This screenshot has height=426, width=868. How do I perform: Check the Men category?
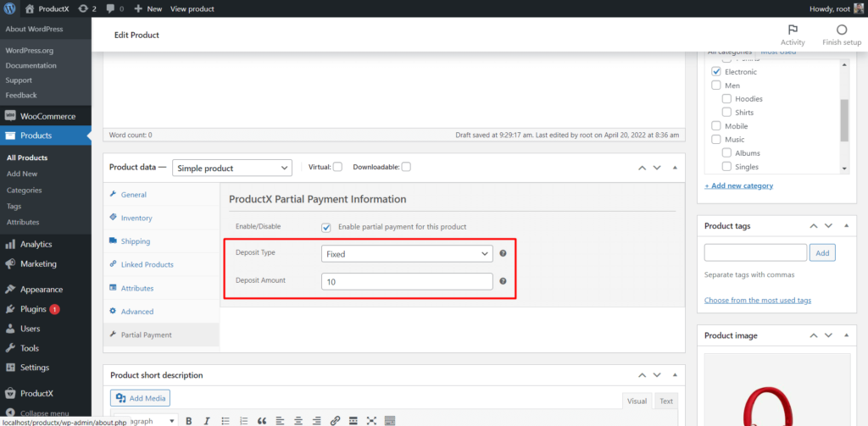(x=715, y=86)
